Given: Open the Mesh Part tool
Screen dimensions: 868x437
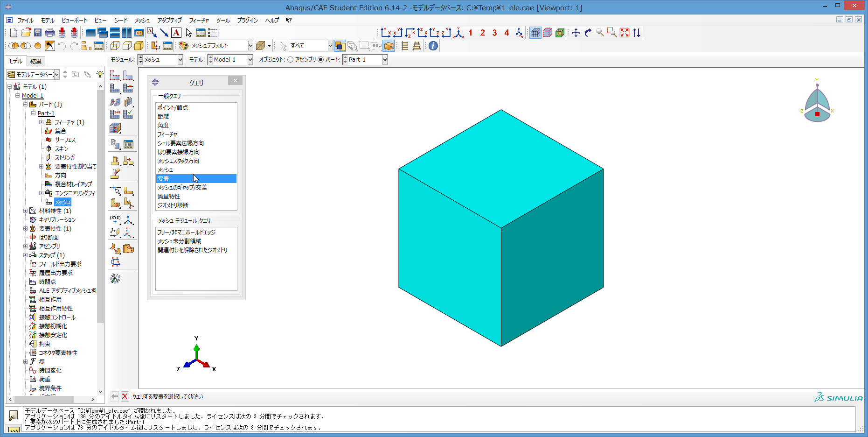Looking at the screenshot, I should (x=115, y=88).
